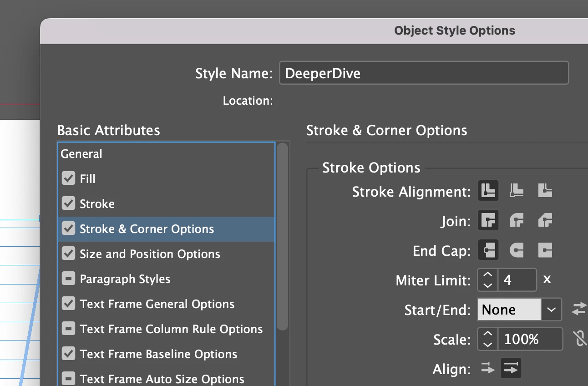Viewport: 588px width, 386px height.
Task: Choose the Bevel Join icon
Action: (x=545, y=221)
